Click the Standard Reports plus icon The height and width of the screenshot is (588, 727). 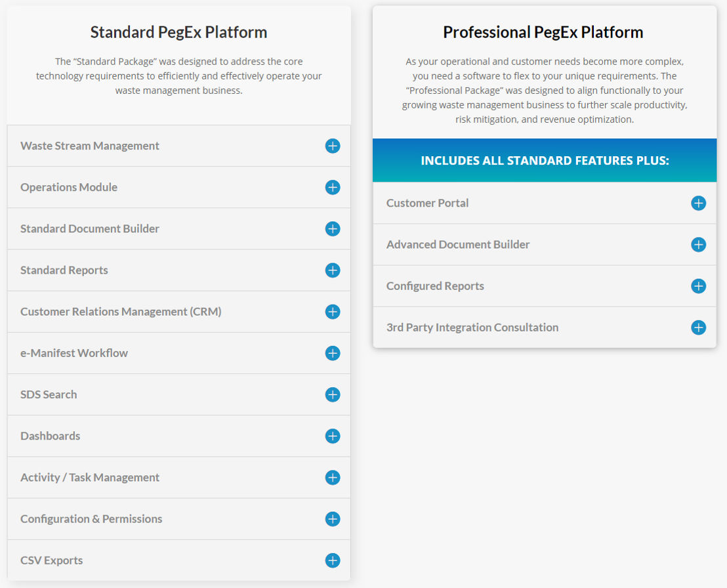[x=333, y=270]
